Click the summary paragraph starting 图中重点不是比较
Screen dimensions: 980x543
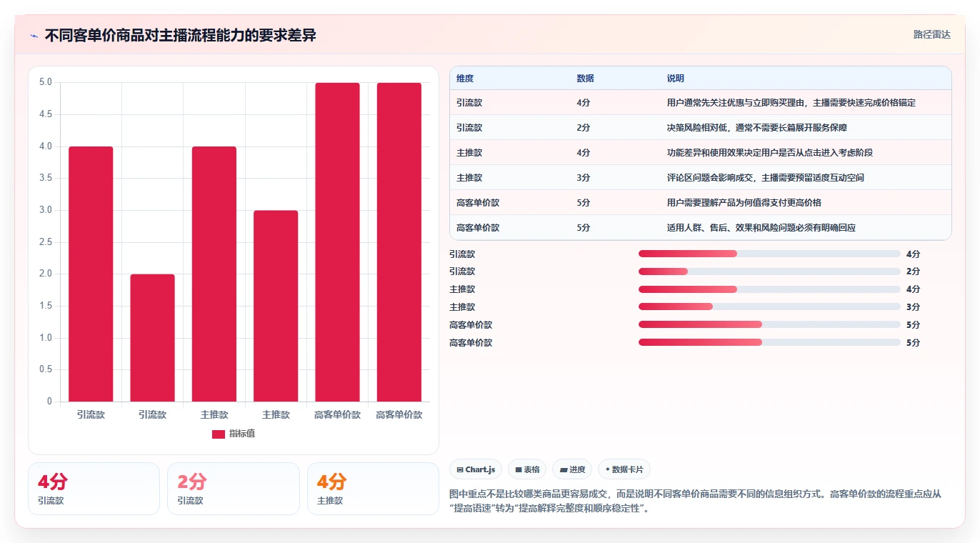pos(699,502)
